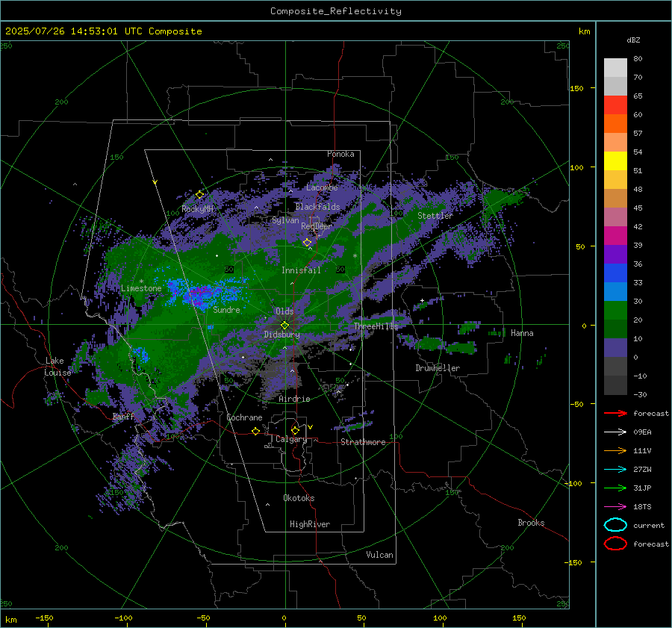
Task: Click the Hanna city label
Action: pyautogui.click(x=522, y=333)
